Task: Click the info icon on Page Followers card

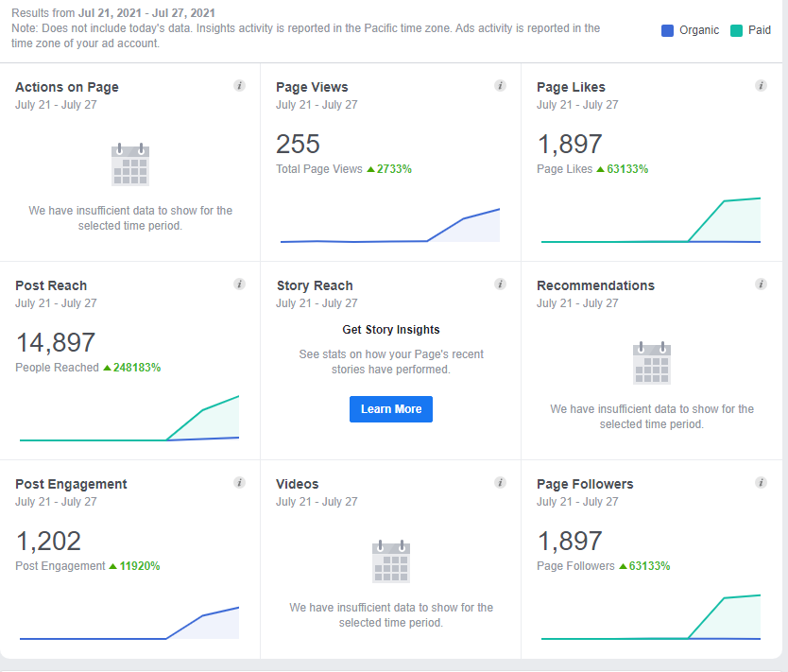Action: (x=761, y=483)
